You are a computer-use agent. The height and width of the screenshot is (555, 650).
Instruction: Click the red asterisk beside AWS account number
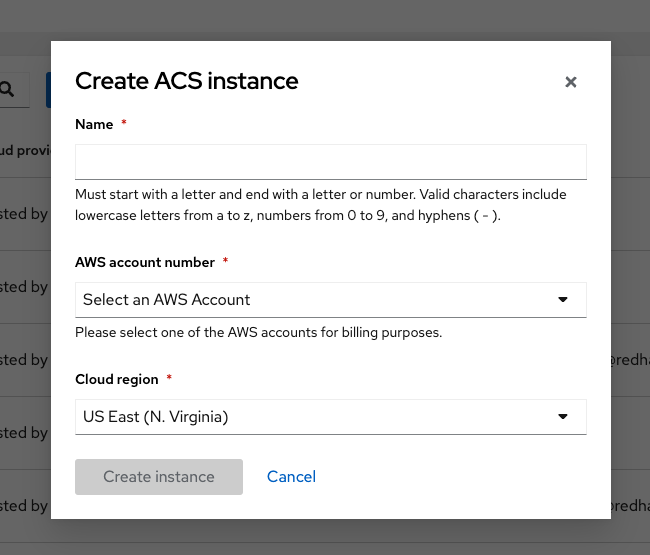[x=226, y=261]
